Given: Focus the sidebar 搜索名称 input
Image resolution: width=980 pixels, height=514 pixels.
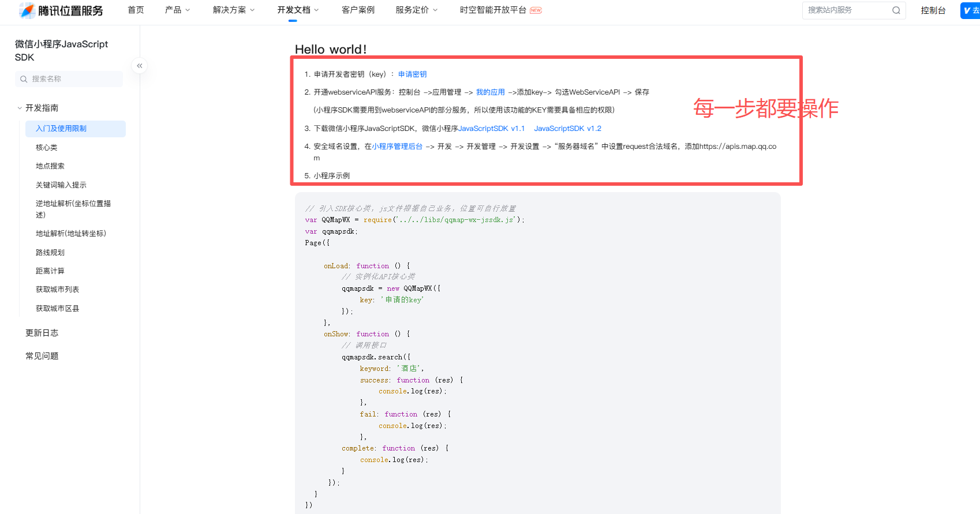Looking at the screenshot, I should [69, 79].
